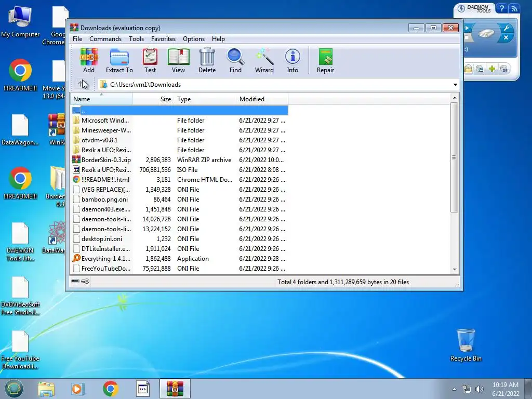Image resolution: width=532 pixels, height=399 pixels.
Task: Select Free YouTube Download desktop file icon
Action: pos(20,350)
